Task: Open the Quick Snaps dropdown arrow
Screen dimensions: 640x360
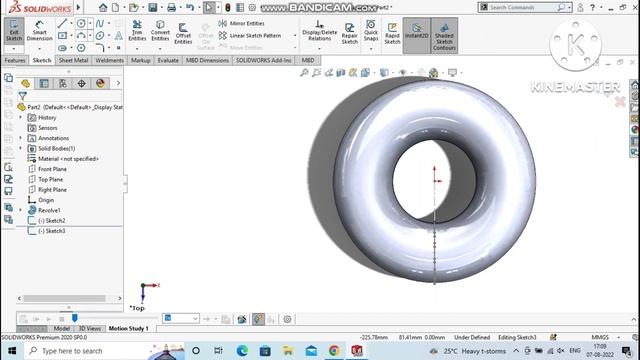Action: 371,49
